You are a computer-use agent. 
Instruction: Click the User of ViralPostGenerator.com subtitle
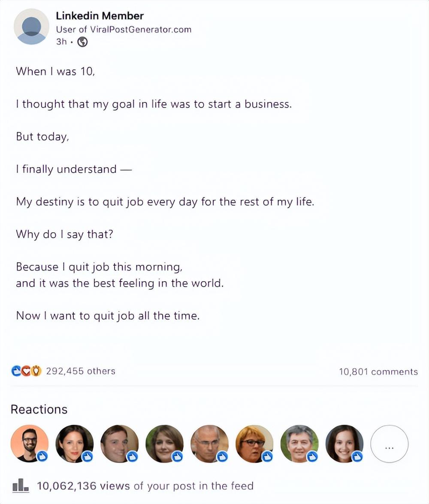[124, 29]
